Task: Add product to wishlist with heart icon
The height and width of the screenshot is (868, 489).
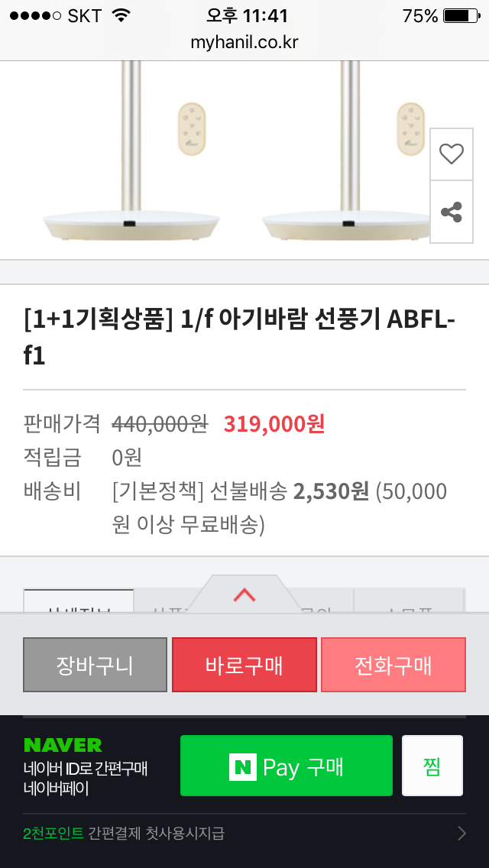Action: tap(452, 154)
